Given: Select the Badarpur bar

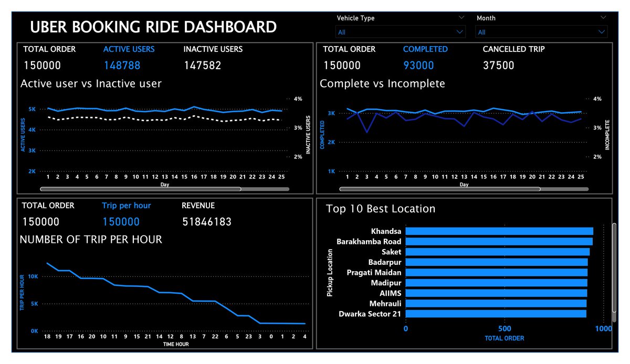Looking at the screenshot, I should 497,262.
